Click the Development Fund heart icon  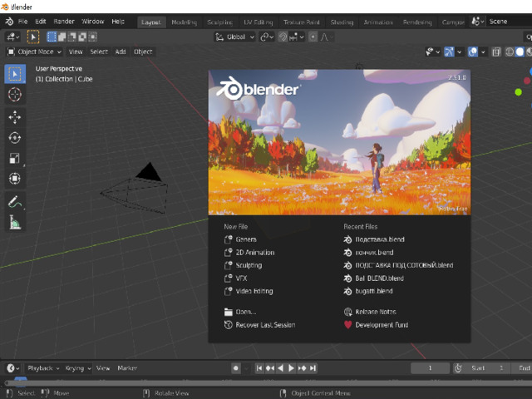[347, 325]
